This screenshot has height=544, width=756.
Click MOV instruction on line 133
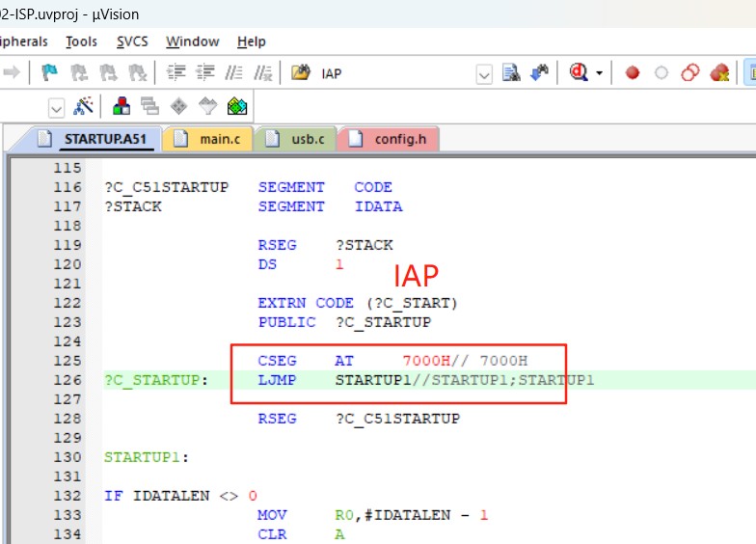pyautogui.click(x=272, y=515)
